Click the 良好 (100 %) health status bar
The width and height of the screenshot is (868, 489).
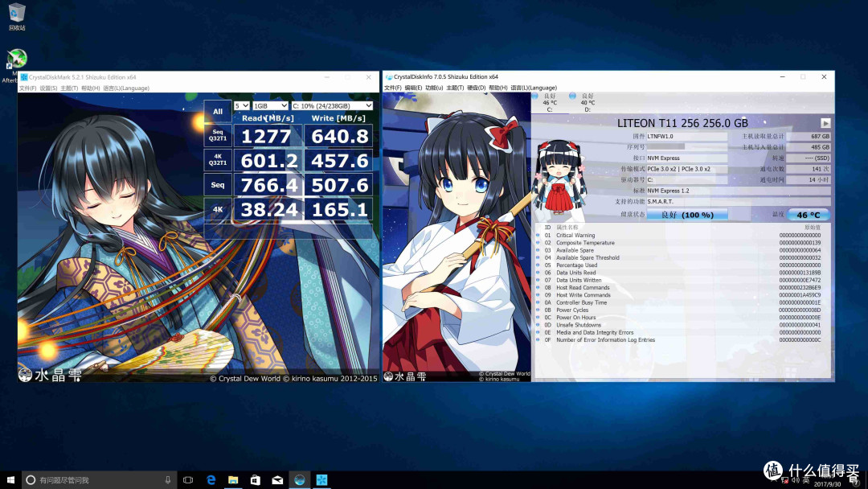click(687, 214)
